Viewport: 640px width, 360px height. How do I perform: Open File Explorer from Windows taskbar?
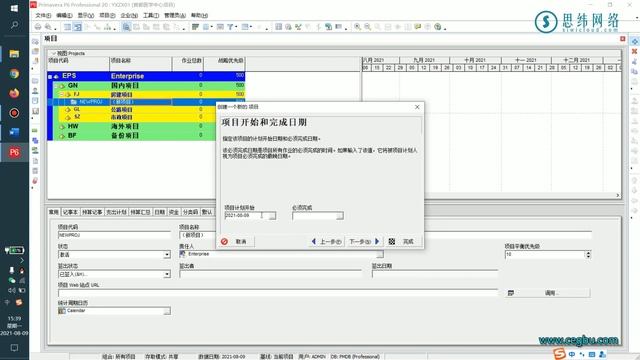pos(14,54)
